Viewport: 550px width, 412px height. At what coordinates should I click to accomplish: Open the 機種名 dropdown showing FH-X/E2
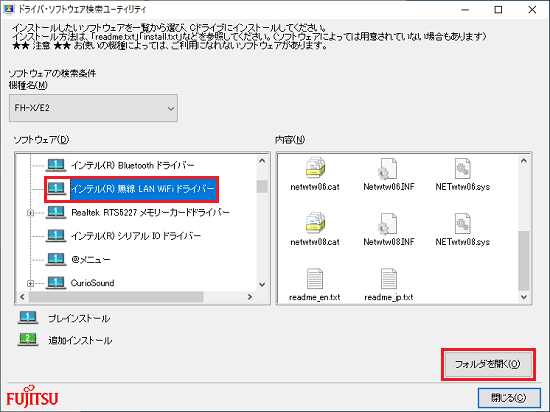[93, 108]
